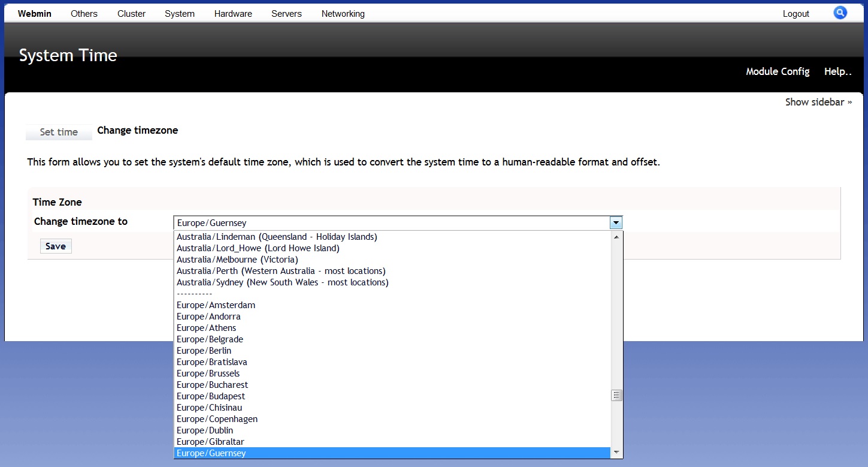The height and width of the screenshot is (467, 868).
Task: Open the Cluster menu
Action: pos(131,14)
